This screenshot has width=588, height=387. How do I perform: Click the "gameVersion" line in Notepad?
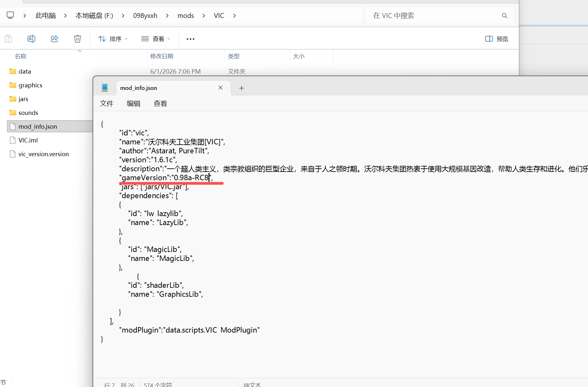point(166,178)
